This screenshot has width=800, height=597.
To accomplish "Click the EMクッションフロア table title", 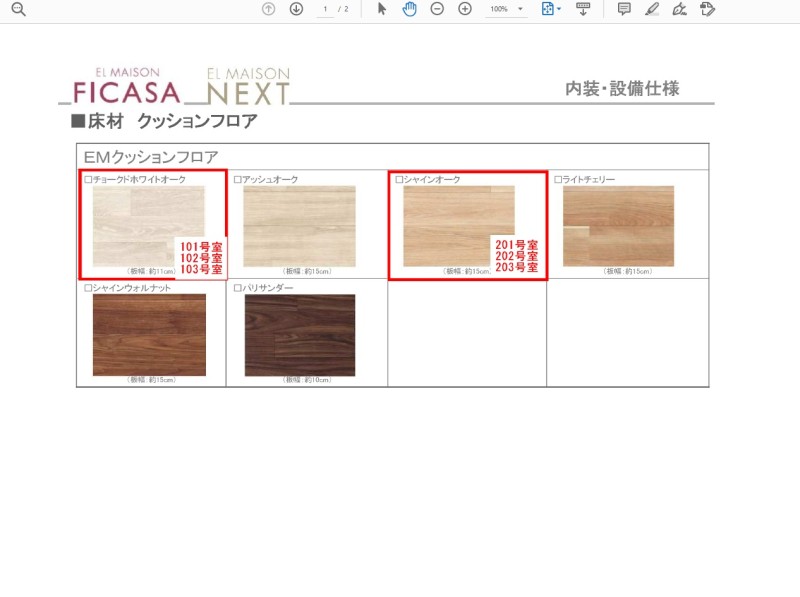I will point(151,157).
